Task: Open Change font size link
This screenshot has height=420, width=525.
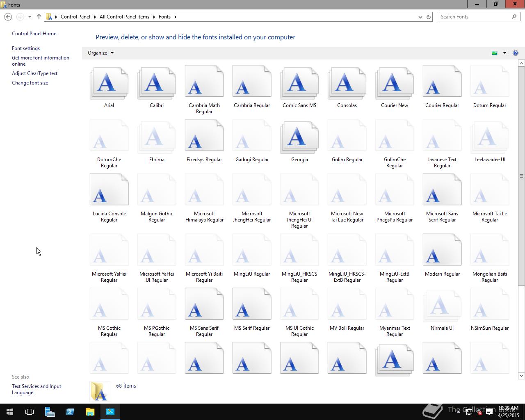Action: point(30,83)
